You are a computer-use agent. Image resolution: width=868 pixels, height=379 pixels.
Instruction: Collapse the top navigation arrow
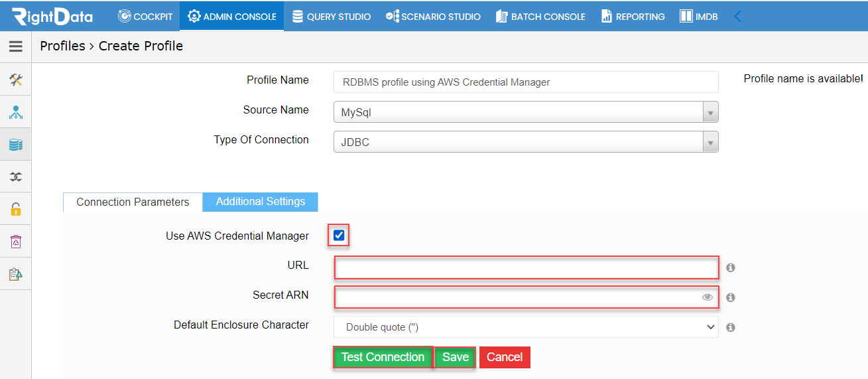point(737,16)
